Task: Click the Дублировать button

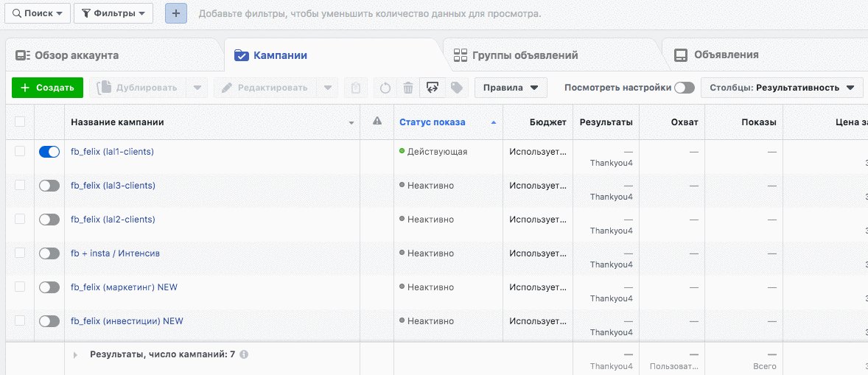Action: click(138, 88)
